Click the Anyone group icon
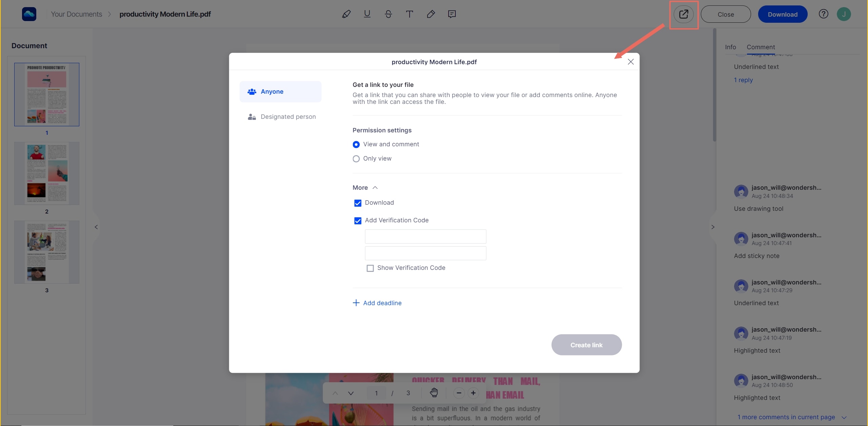Screen dimensions: 868x426 coord(252,92)
